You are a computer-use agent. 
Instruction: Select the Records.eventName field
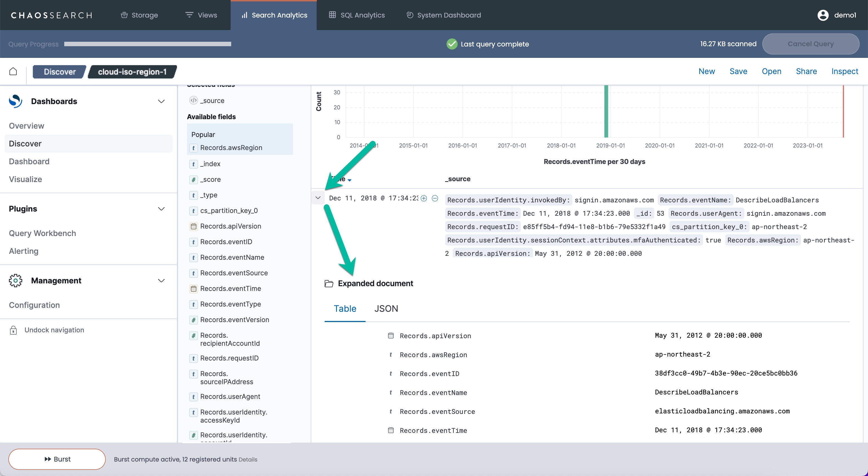232,257
